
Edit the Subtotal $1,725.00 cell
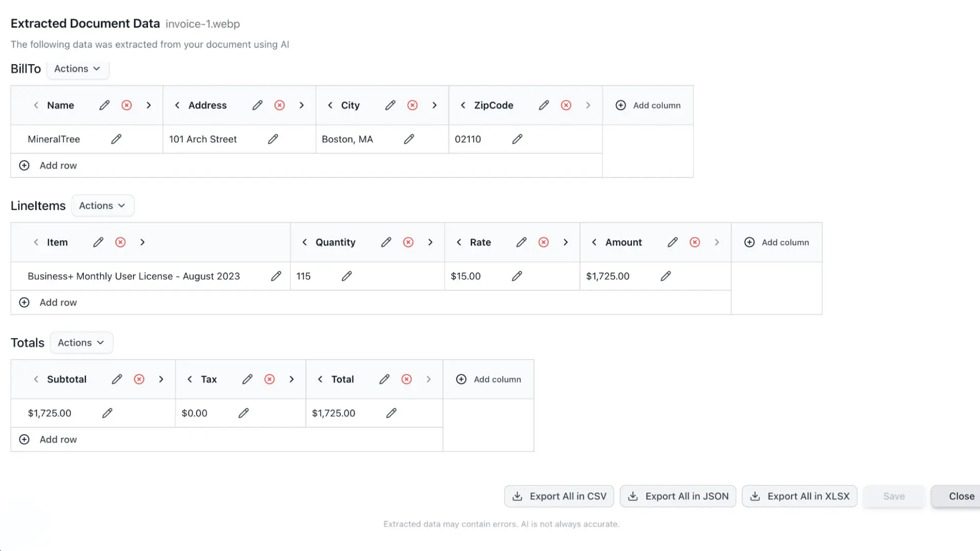point(107,413)
